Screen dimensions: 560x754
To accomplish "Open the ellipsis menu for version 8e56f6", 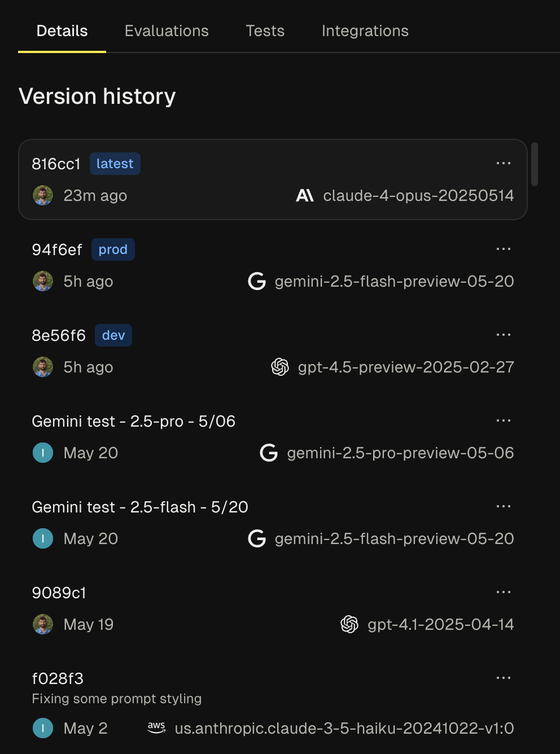I will 503,335.
